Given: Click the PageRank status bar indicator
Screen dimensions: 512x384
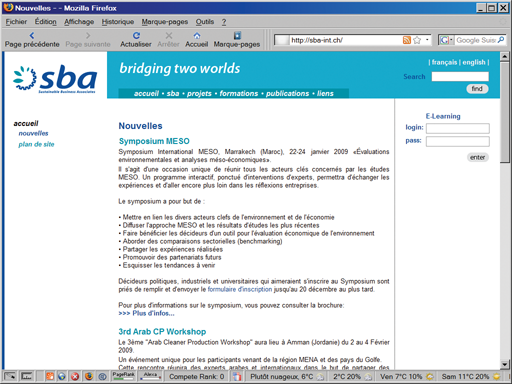Looking at the screenshot, I should 123,376.
